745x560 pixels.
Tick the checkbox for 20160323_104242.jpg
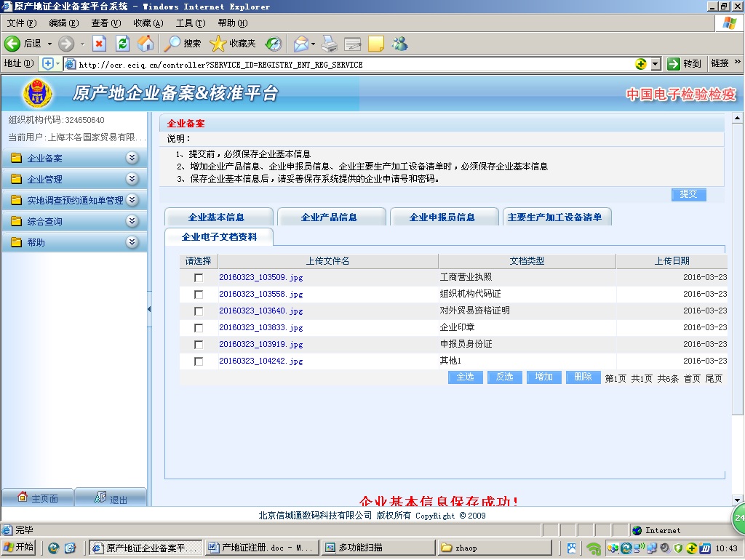199,361
